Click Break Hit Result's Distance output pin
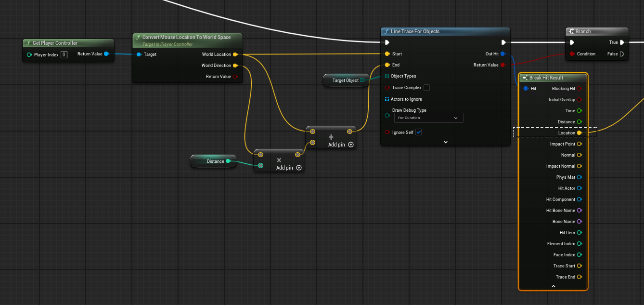 (x=580, y=122)
